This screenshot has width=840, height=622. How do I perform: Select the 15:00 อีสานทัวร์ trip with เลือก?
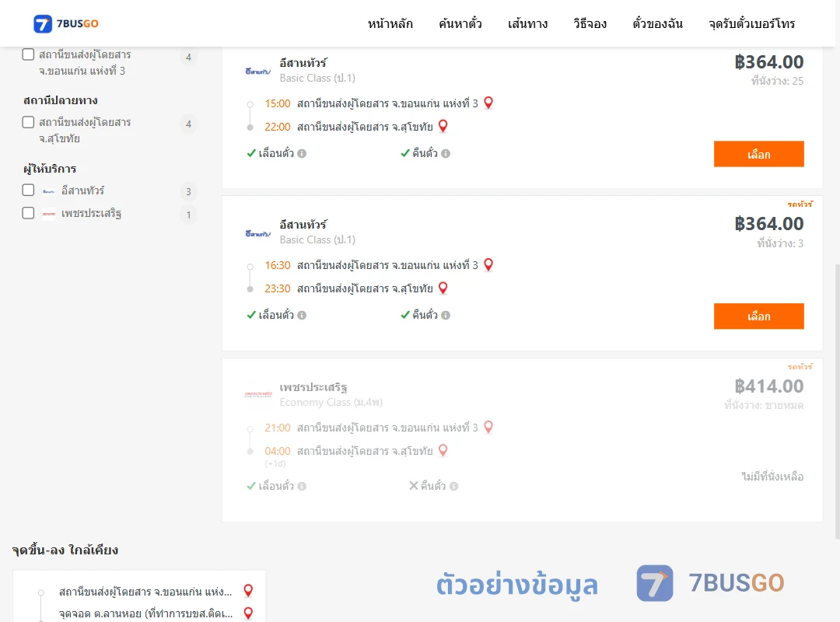(758, 154)
